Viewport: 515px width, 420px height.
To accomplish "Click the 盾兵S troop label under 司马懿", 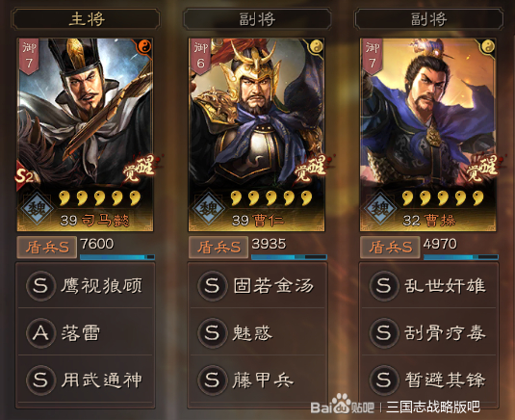I will (47, 248).
